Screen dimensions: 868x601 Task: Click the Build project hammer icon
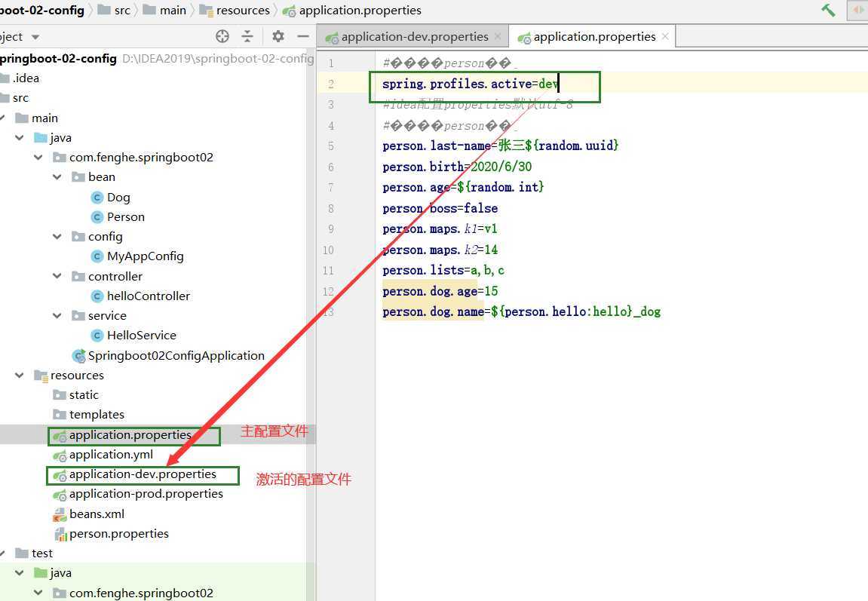(x=828, y=11)
